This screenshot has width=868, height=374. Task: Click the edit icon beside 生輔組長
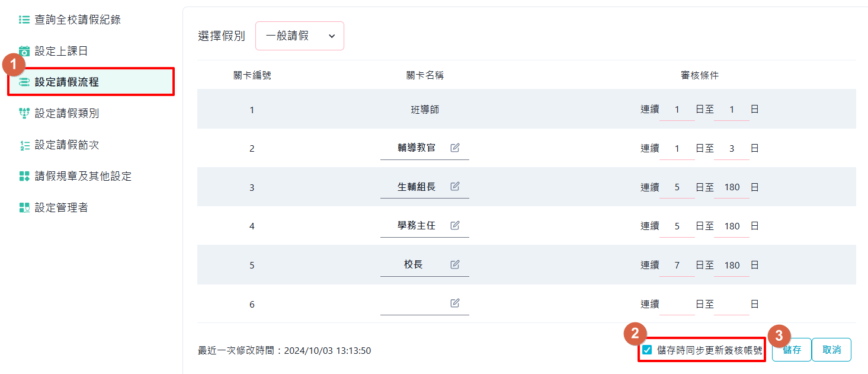click(455, 186)
